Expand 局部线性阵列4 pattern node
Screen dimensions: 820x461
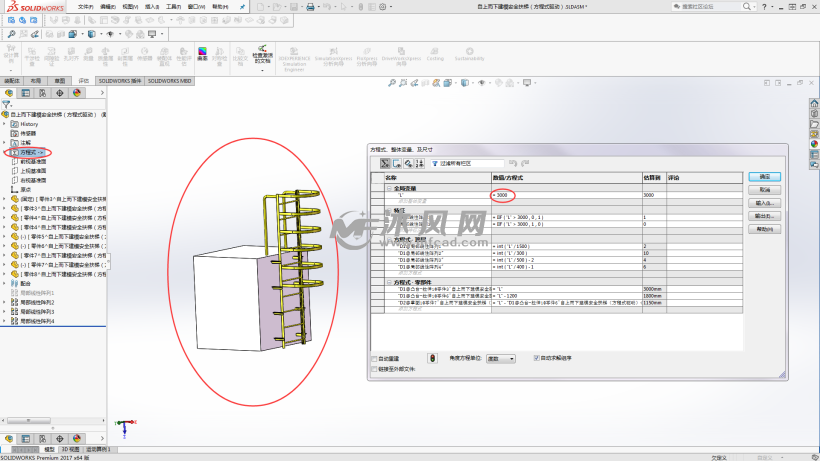coord(5,321)
